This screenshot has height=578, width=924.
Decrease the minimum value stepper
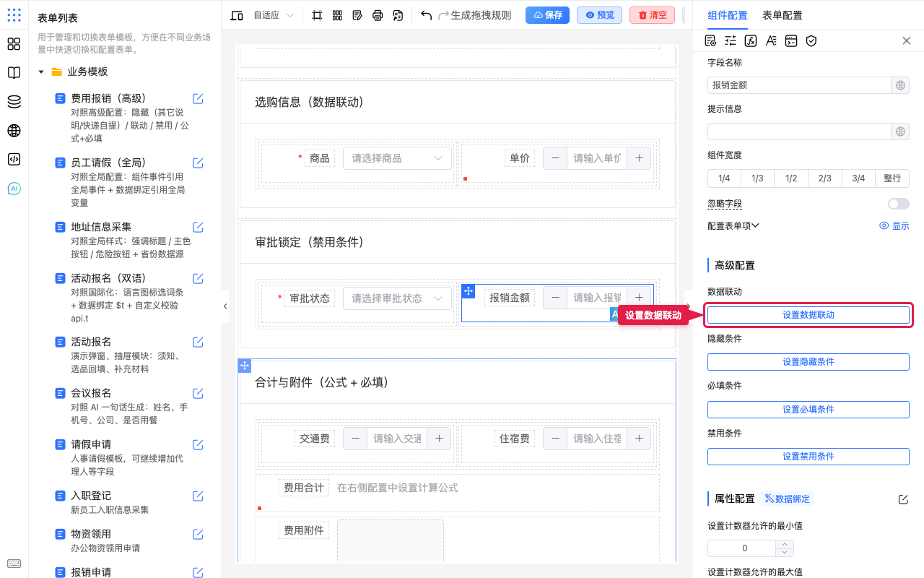785,553
